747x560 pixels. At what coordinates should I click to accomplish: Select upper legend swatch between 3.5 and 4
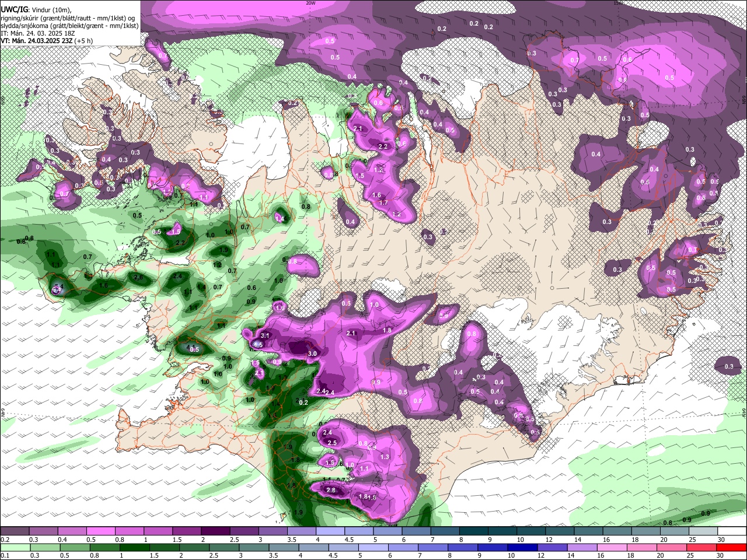coord(302,531)
